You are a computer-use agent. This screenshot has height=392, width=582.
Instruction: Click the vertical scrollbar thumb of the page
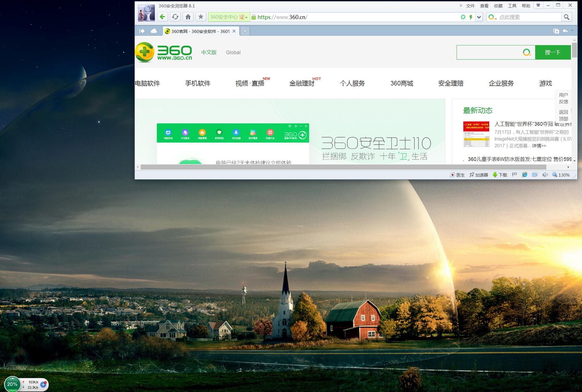pos(574,50)
